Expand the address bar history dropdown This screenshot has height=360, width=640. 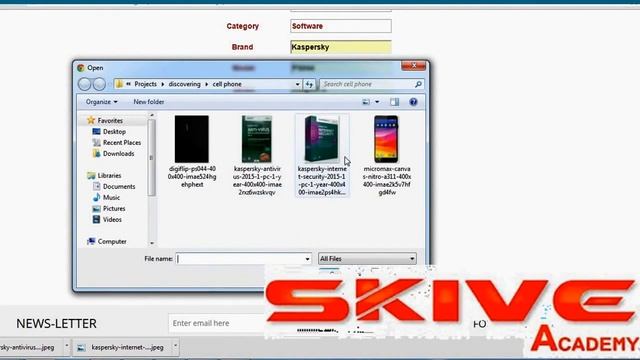point(298,84)
